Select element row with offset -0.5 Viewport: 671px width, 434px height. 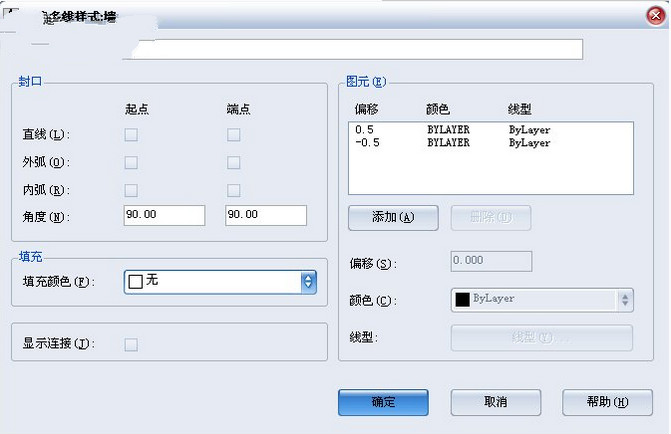(491, 143)
